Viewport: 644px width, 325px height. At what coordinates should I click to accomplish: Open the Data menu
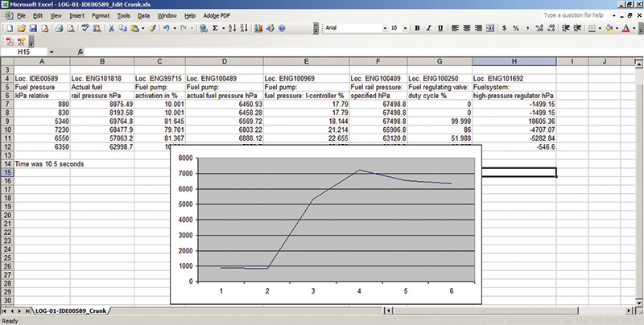click(x=143, y=15)
